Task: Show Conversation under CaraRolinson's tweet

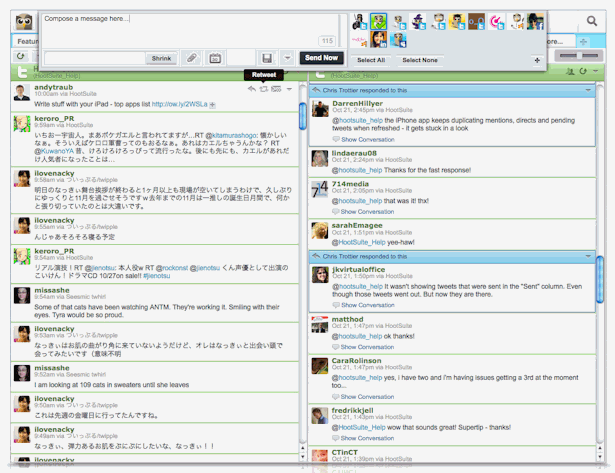Action: [367, 397]
